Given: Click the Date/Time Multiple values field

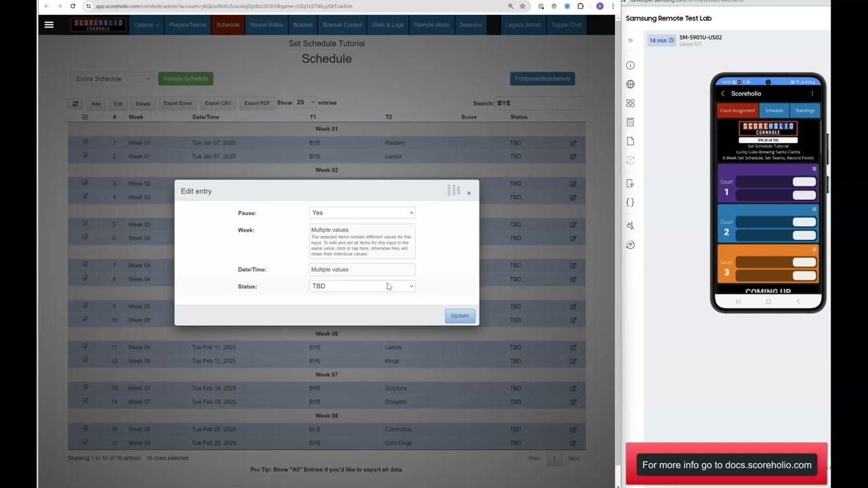Looking at the screenshot, I should coord(362,270).
